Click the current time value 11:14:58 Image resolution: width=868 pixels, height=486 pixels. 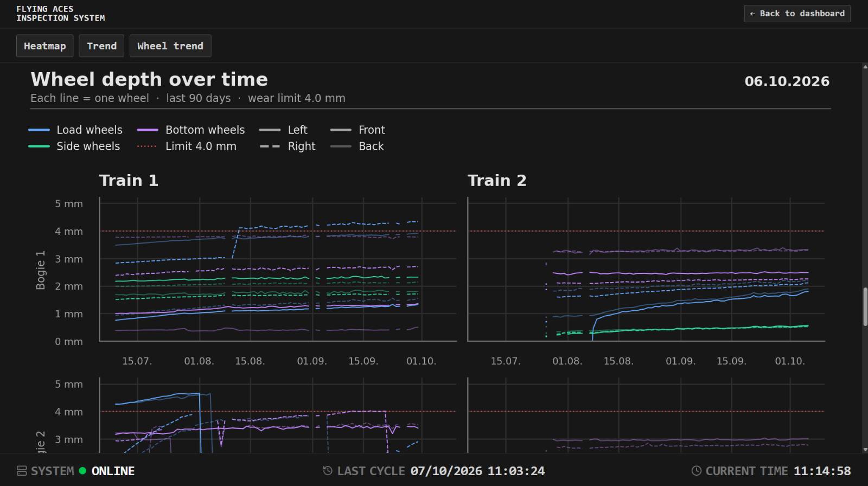822,471
